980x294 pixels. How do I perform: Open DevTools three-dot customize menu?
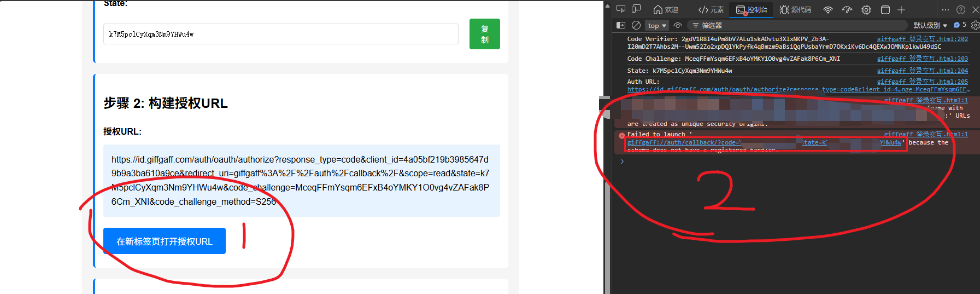click(946, 9)
